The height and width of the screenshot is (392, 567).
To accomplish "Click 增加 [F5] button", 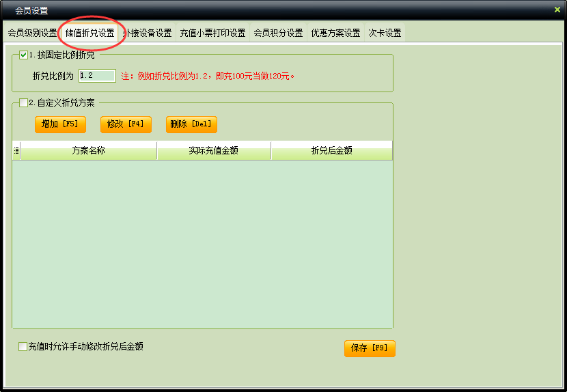I will [60, 124].
